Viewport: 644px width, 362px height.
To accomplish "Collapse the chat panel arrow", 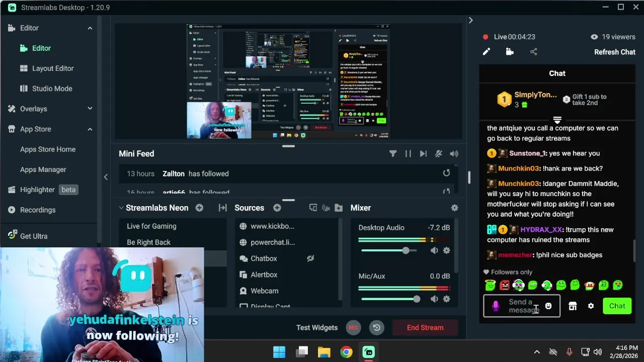I will [x=471, y=20].
